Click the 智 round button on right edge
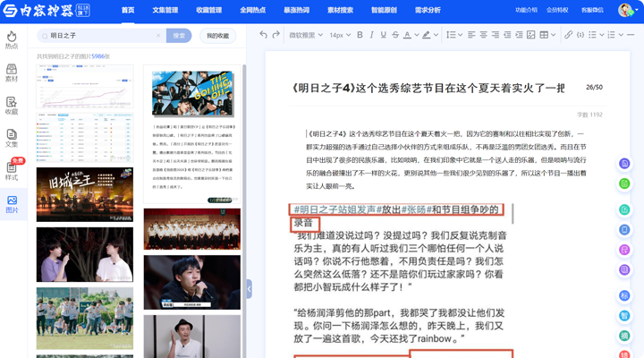Image resolution: width=644 pixels, height=358 pixels. tap(624, 316)
